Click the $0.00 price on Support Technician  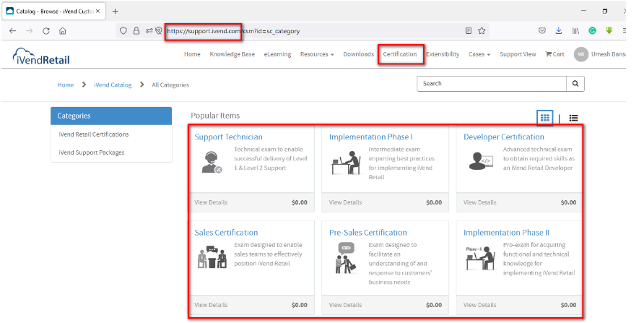click(x=300, y=202)
